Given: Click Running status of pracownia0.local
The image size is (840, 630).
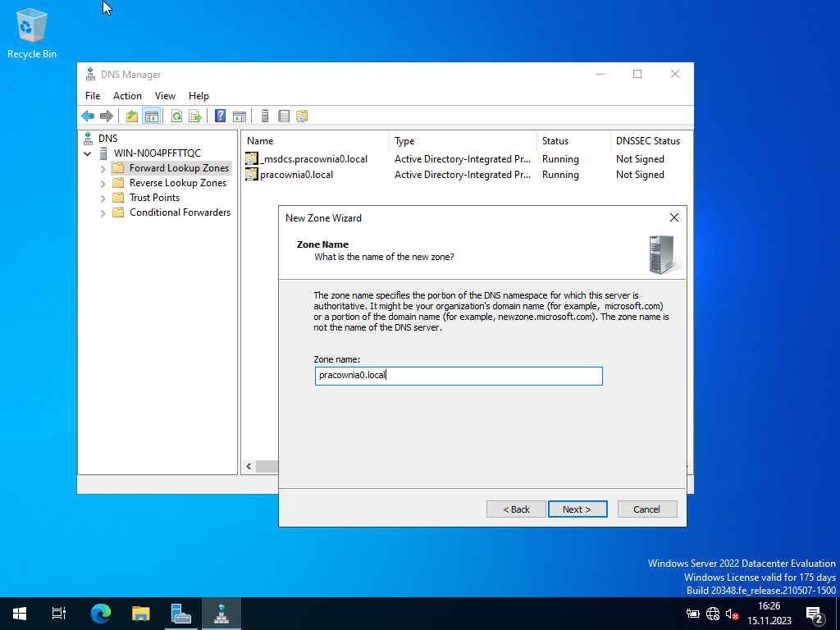Looking at the screenshot, I should [560, 174].
